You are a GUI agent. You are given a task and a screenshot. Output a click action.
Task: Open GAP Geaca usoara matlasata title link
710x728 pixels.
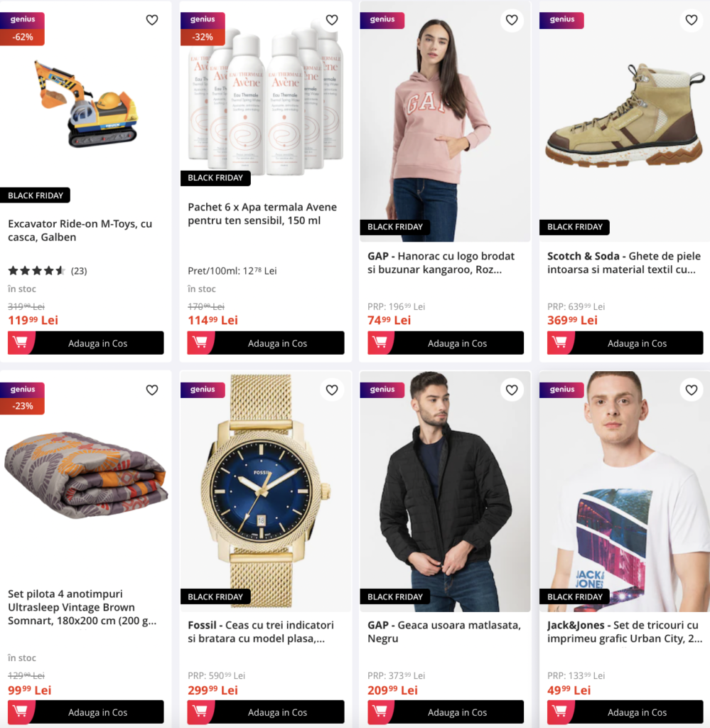[444, 631]
